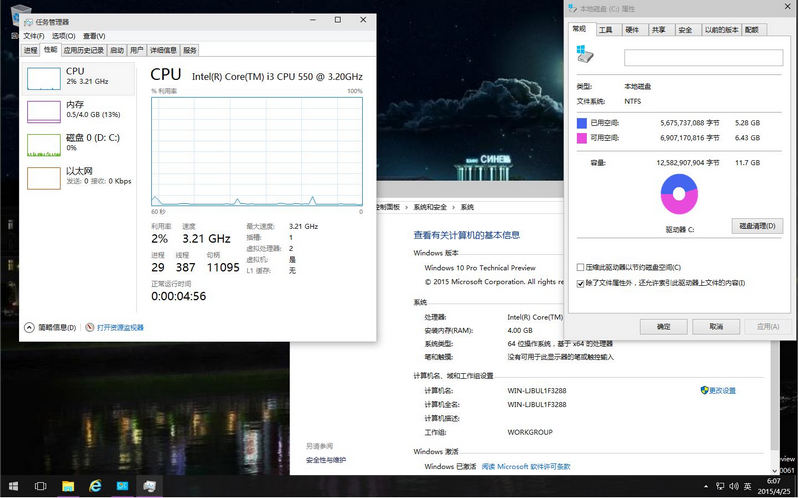
Task: Switch to the 服务 tab in Task Manager
Action: pos(190,50)
